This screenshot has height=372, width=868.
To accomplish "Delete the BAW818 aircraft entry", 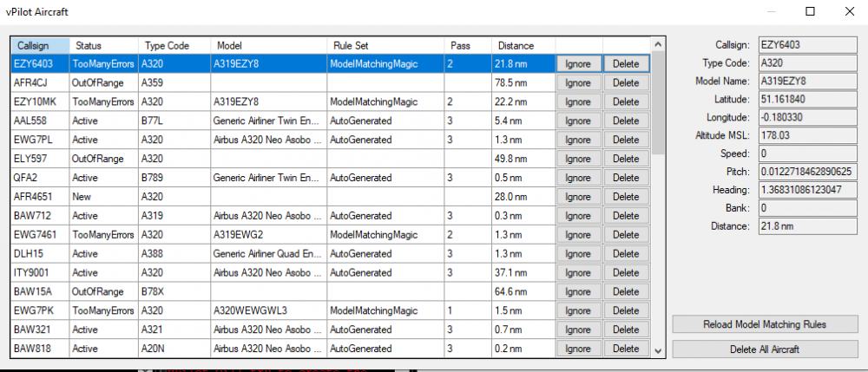I will (625, 349).
